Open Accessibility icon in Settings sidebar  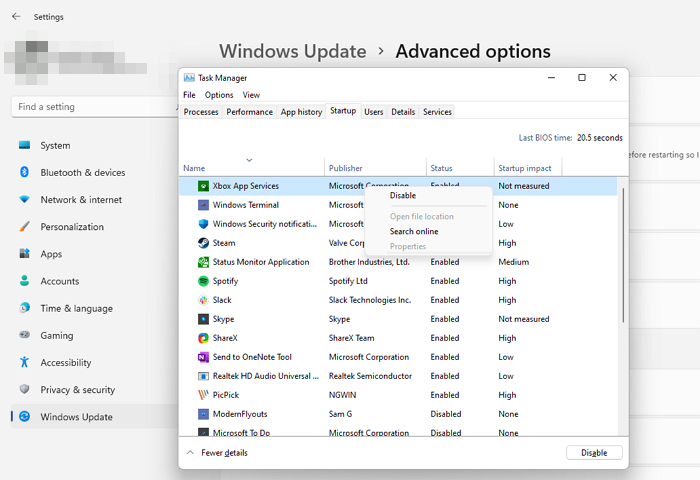click(25, 362)
